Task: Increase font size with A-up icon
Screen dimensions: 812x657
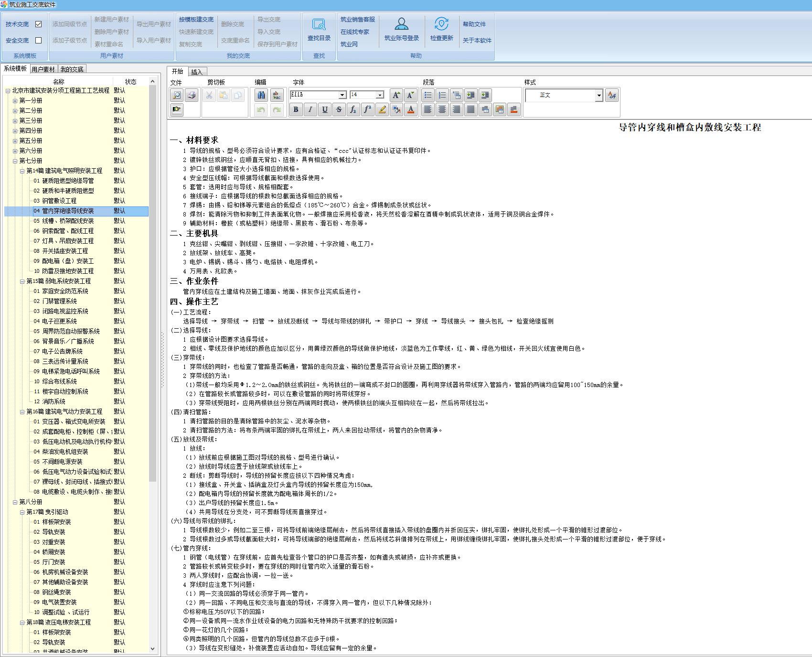Action: coord(396,95)
